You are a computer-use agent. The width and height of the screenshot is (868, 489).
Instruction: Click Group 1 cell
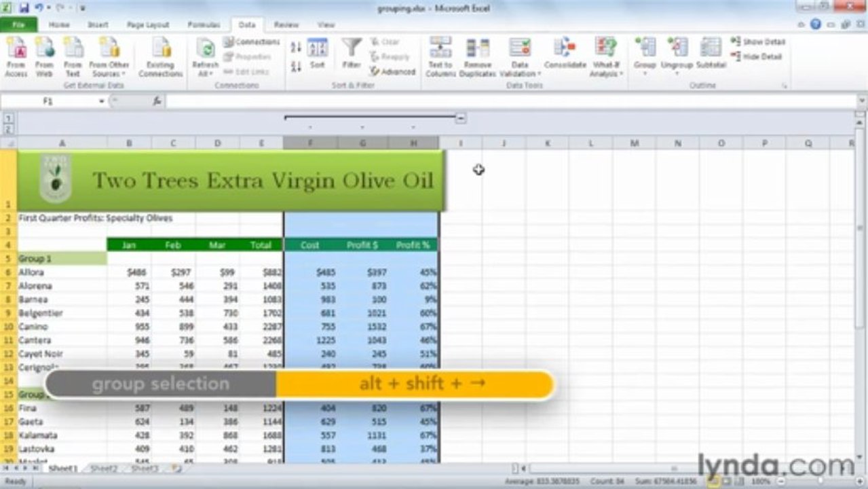tap(62, 259)
